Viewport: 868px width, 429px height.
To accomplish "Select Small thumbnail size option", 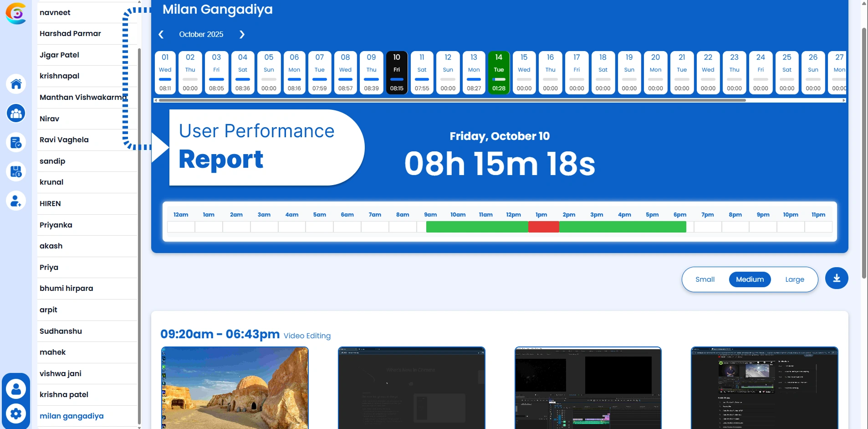I will [705, 279].
